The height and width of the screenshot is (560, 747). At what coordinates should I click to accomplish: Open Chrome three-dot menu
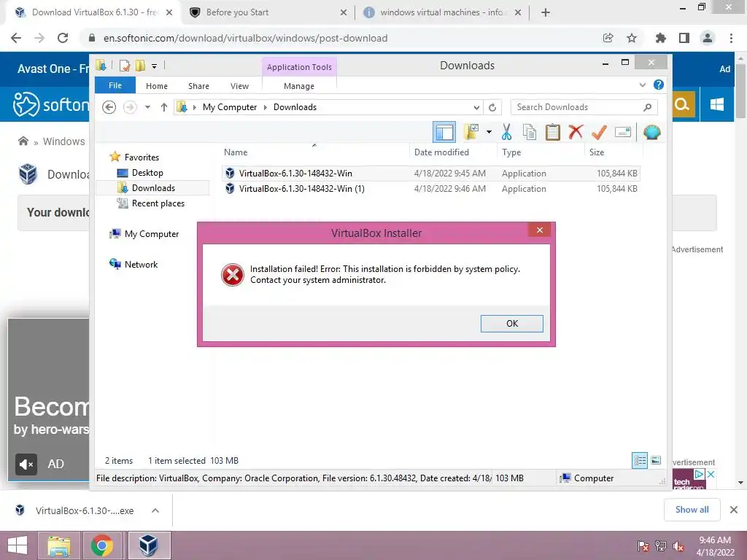pyautogui.click(x=731, y=38)
